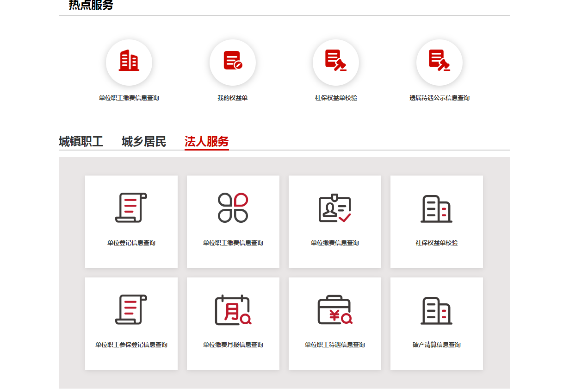Open 我的权益单 from hot services
588x390 pixels.
click(x=233, y=62)
